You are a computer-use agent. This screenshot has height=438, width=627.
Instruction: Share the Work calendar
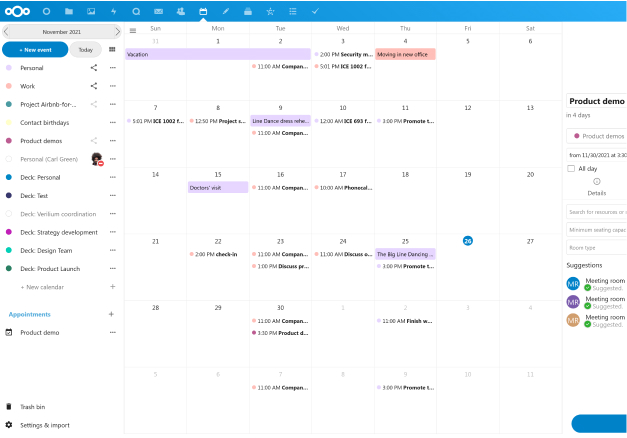pyautogui.click(x=94, y=86)
